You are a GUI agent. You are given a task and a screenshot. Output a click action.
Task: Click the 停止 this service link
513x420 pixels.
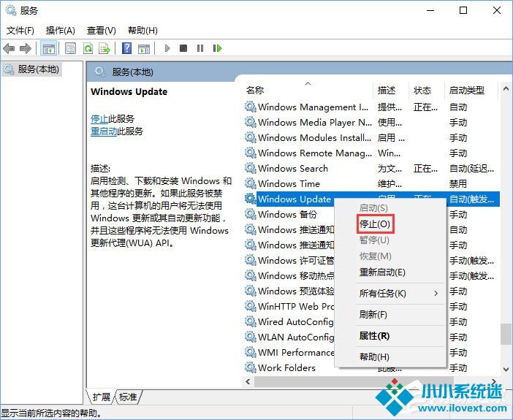click(x=99, y=119)
